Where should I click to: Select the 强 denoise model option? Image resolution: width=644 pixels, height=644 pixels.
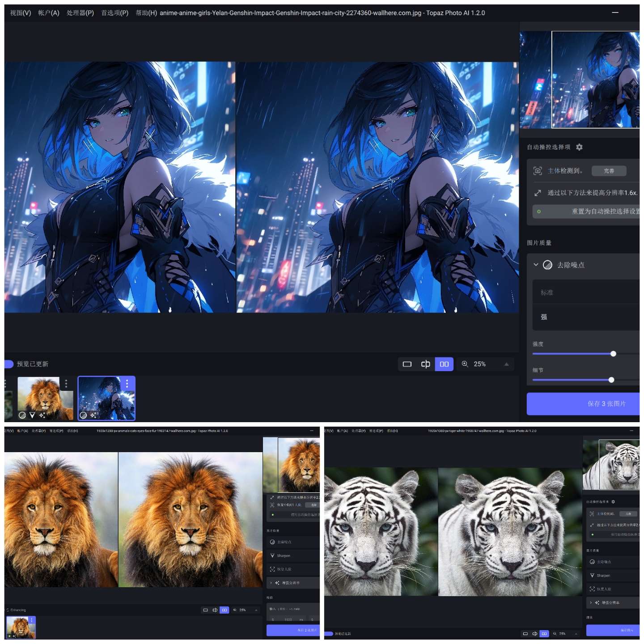586,317
